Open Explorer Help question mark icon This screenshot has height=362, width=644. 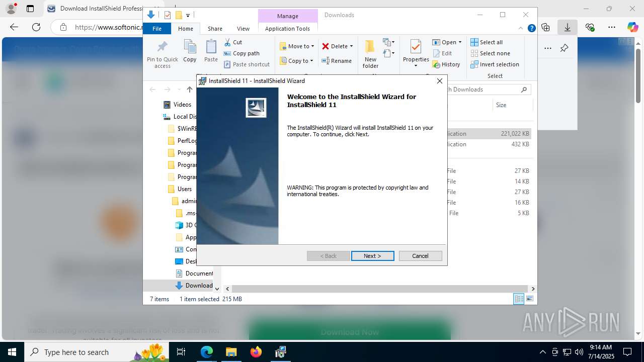(531, 29)
